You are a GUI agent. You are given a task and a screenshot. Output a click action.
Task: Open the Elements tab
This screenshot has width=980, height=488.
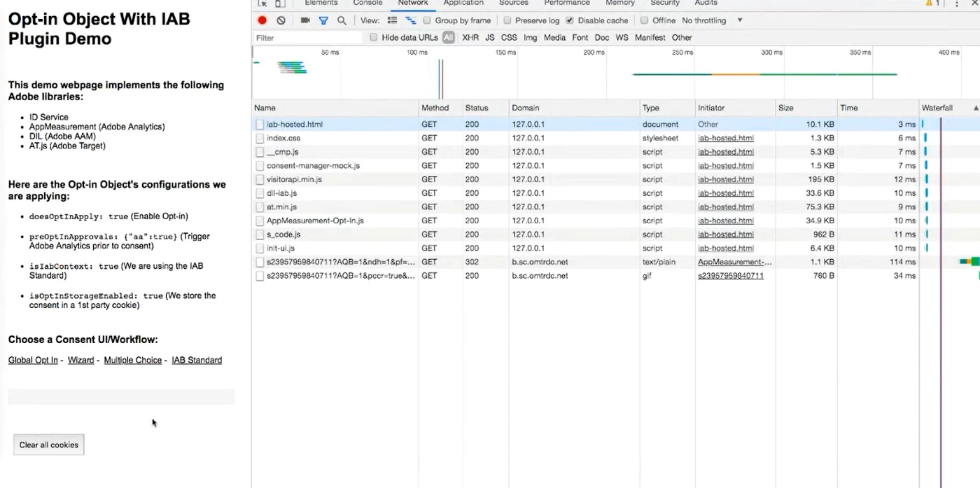[x=321, y=4]
